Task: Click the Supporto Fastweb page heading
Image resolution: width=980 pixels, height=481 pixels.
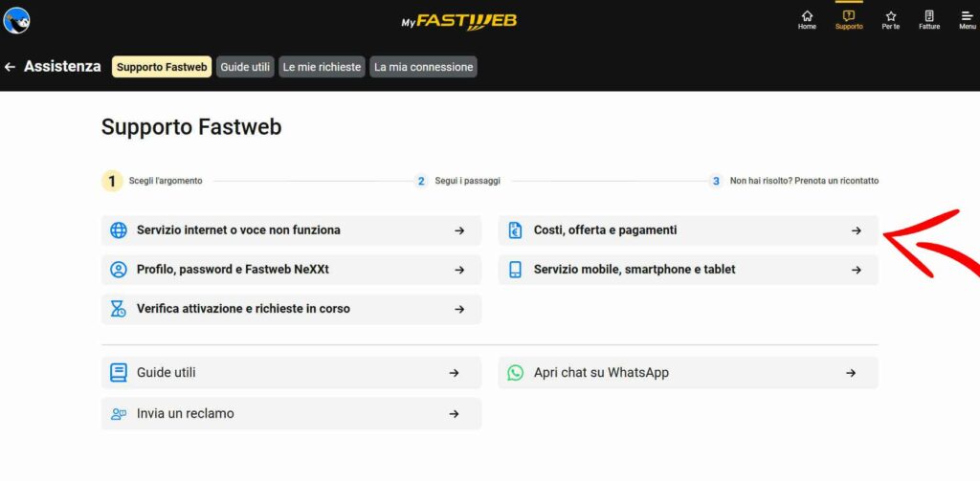Action: tap(191, 127)
